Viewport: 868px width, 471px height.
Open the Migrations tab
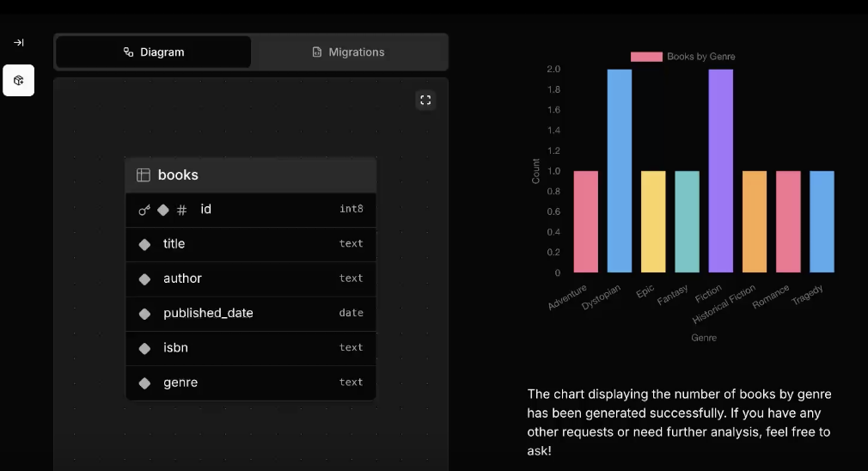point(348,52)
